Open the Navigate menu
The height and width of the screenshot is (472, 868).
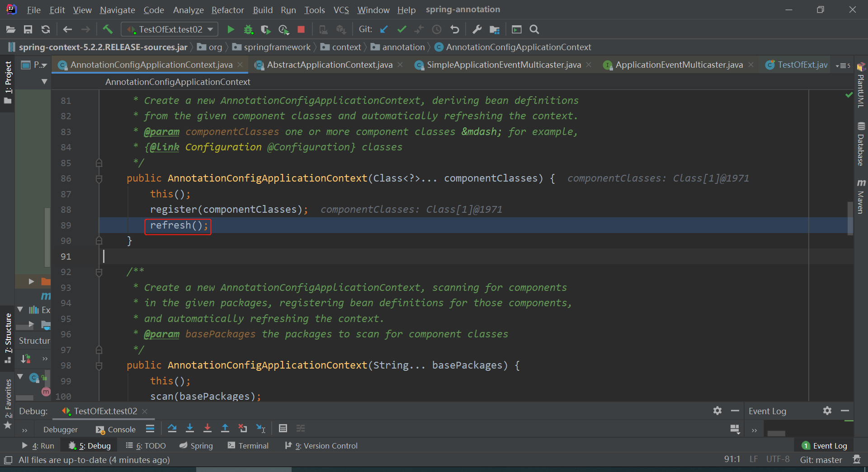tap(118, 10)
